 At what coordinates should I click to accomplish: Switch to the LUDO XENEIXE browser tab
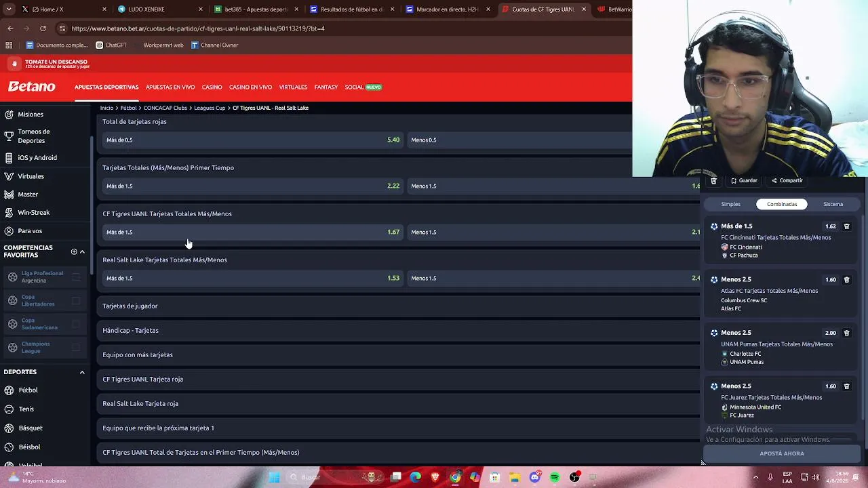pyautogui.click(x=159, y=9)
